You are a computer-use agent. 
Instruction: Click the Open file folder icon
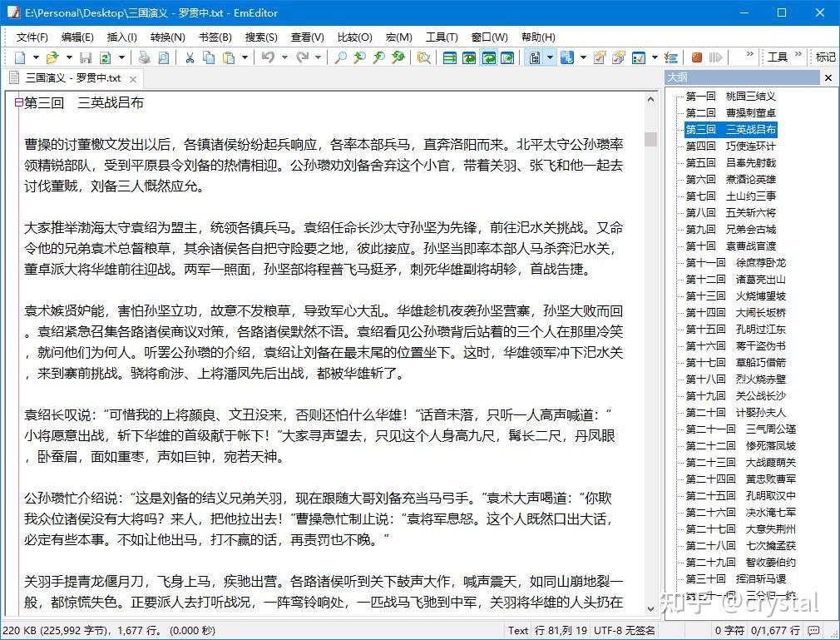click(x=52, y=57)
